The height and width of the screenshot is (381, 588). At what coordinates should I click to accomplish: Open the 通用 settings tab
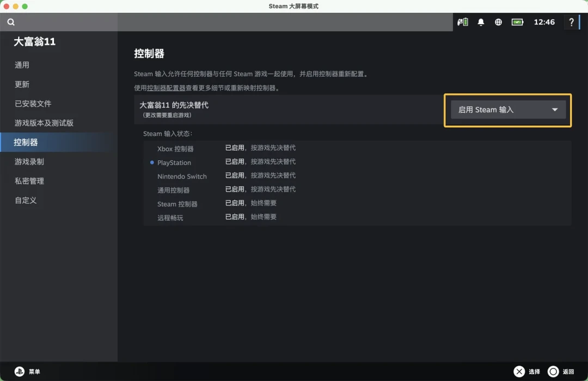[22, 65]
